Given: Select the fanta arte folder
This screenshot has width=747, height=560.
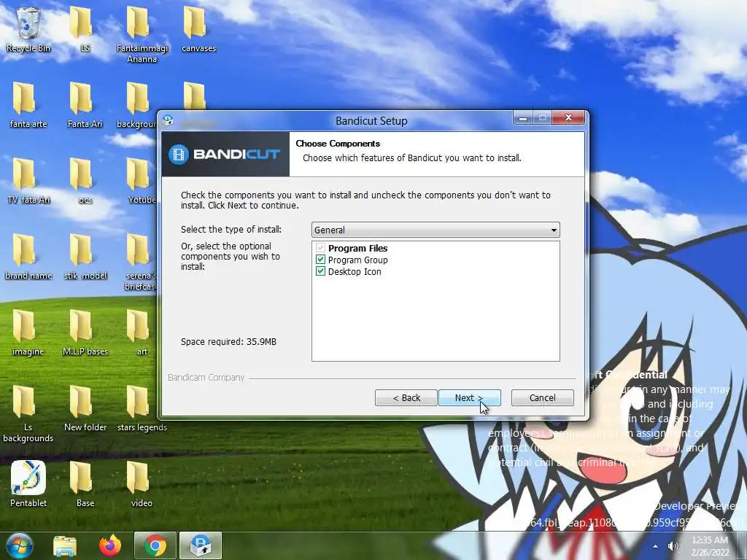Looking at the screenshot, I should (x=28, y=105).
